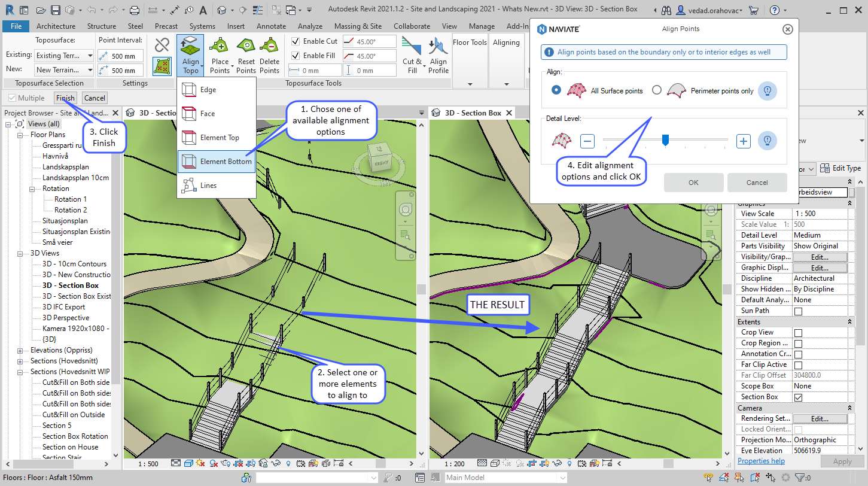Image resolution: width=868 pixels, height=486 pixels.
Task: Click the info lightbulb in Detail Level section
Action: [x=768, y=141]
